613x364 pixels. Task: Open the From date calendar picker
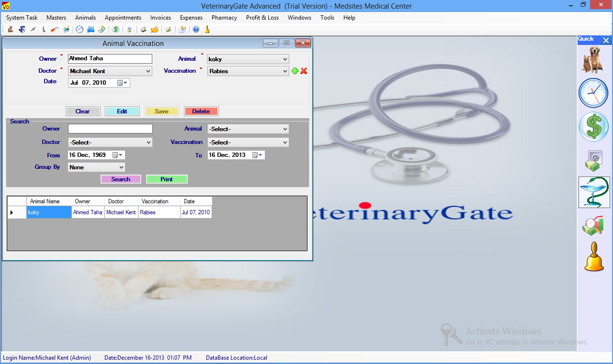[117, 155]
